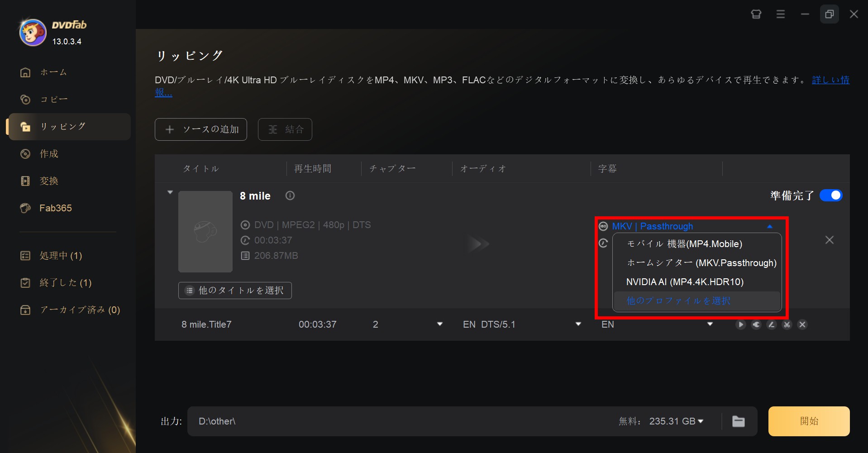The width and height of the screenshot is (868, 453).
Task: Click the 再生時間 column header
Action: coord(313,169)
